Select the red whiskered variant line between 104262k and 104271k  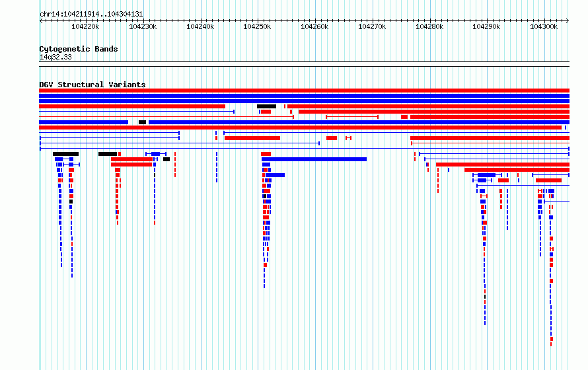[x=352, y=117]
